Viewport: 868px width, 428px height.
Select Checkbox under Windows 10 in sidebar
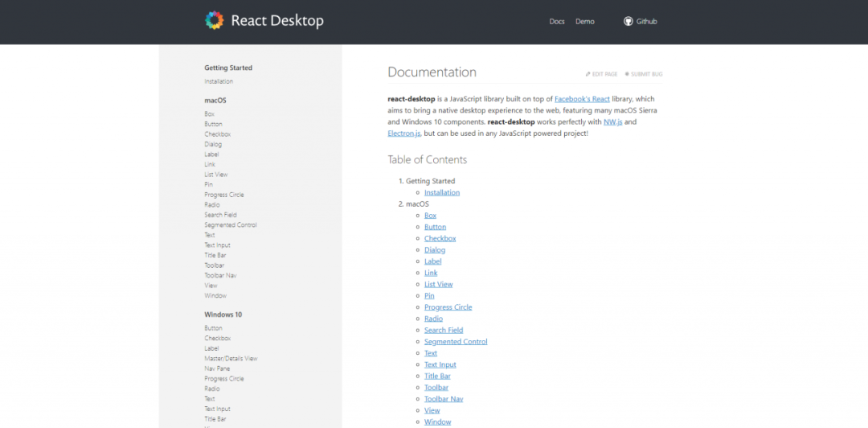click(218, 338)
